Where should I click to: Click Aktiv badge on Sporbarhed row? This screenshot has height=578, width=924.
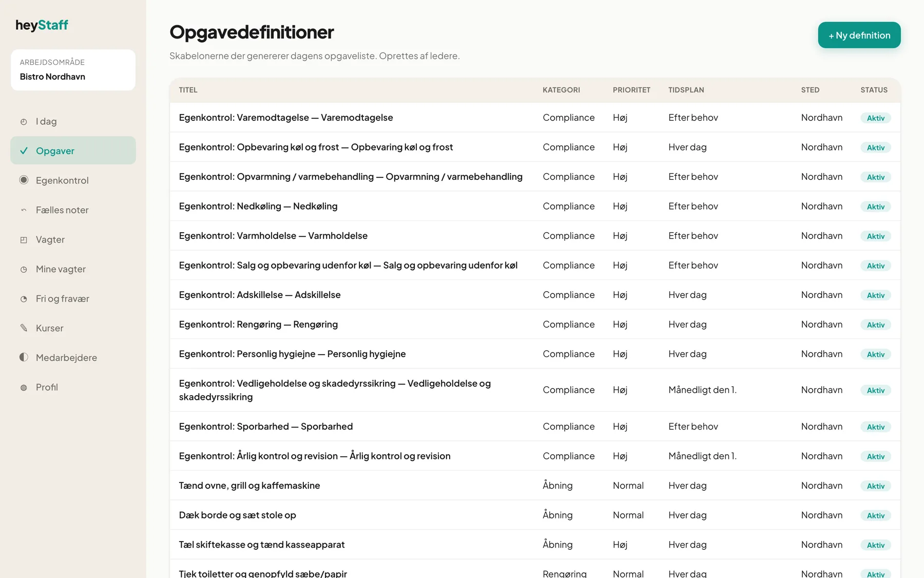pyautogui.click(x=875, y=427)
